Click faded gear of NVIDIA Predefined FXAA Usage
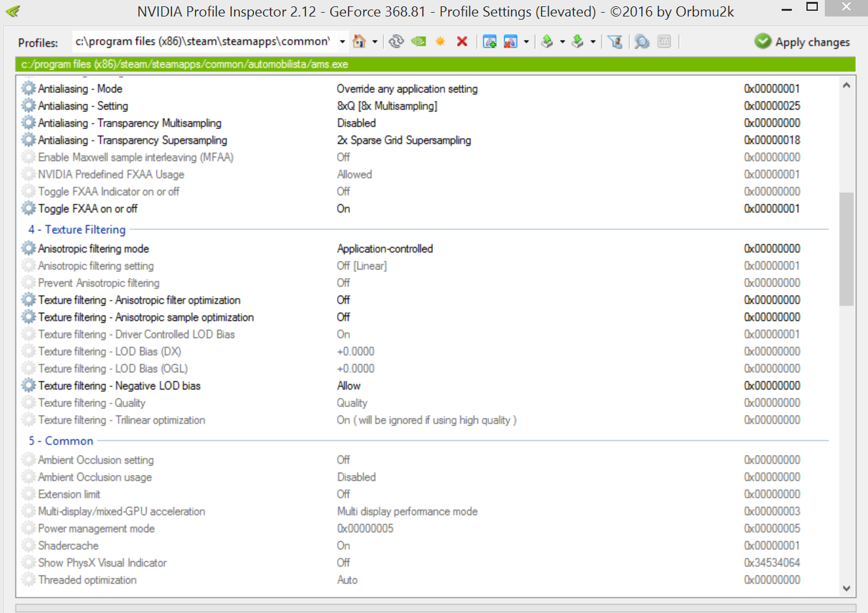Screen dimensions: 868x613 (29, 174)
